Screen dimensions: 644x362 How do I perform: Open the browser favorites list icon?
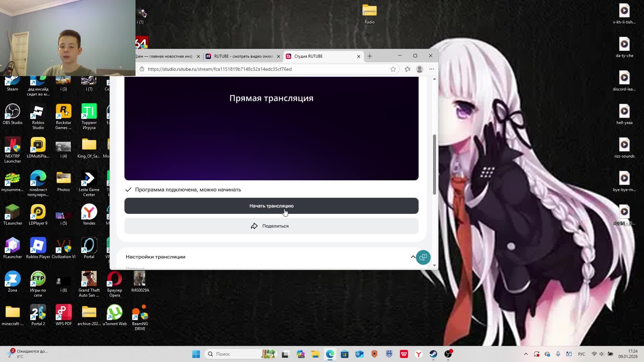pyautogui.click(x=408, y=69)
